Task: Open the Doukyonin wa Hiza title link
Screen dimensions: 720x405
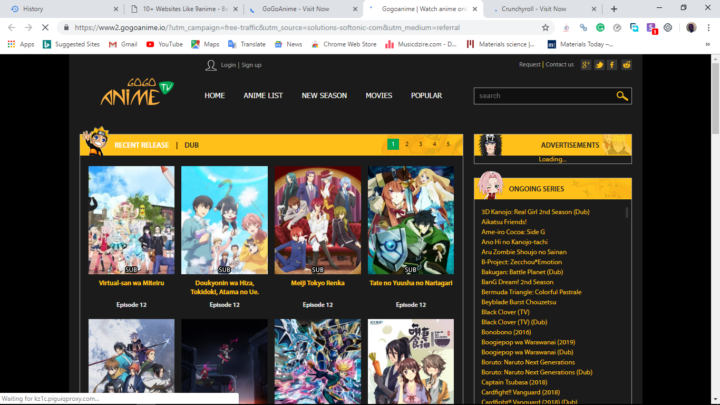Action: [225, 287]
